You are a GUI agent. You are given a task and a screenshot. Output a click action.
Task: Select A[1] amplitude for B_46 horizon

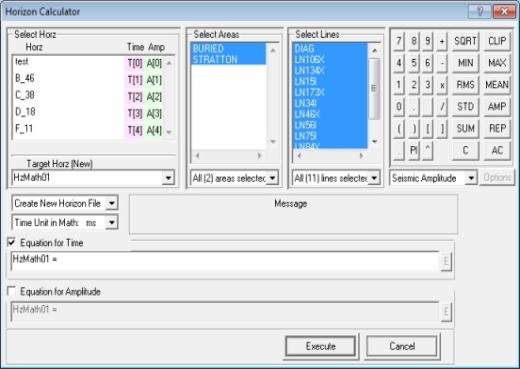(154, 80)
